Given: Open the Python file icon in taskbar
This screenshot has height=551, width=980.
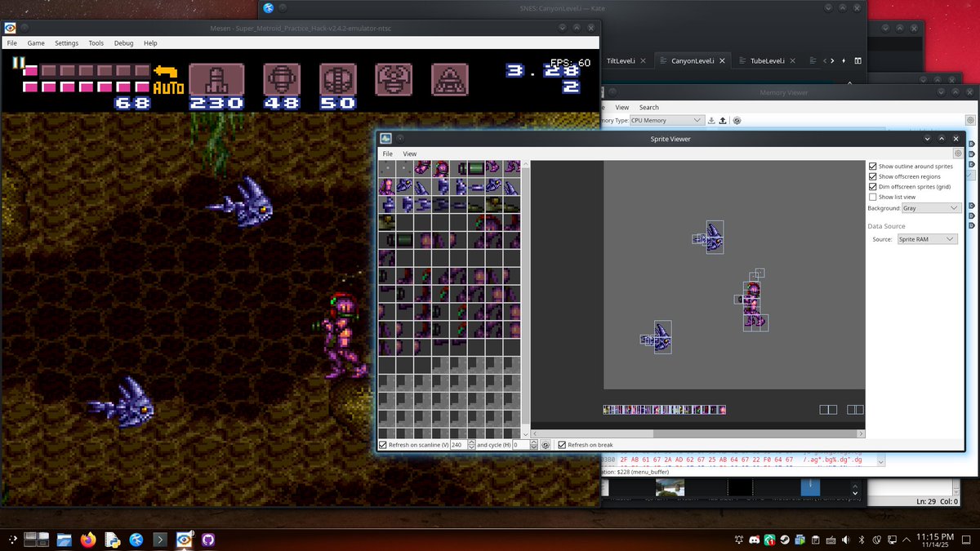Looking at the screenshot, I should (x=113, y=540).
